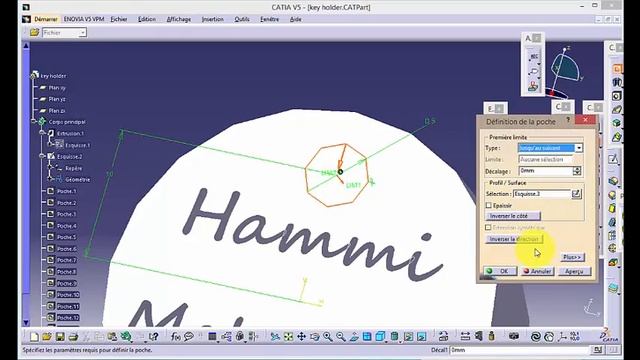Collapse the key holder root node
This screenshot has width=640, height=360.
coord(34,75)
